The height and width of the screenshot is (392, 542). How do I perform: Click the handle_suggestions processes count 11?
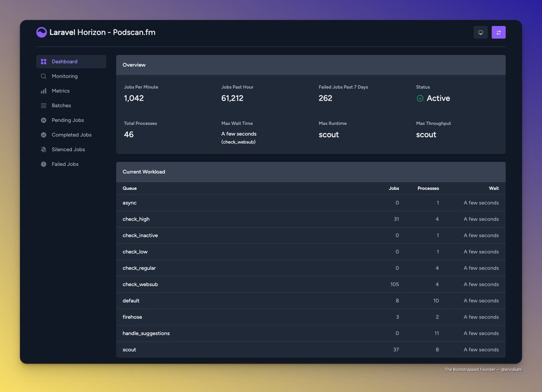[436, 333]
